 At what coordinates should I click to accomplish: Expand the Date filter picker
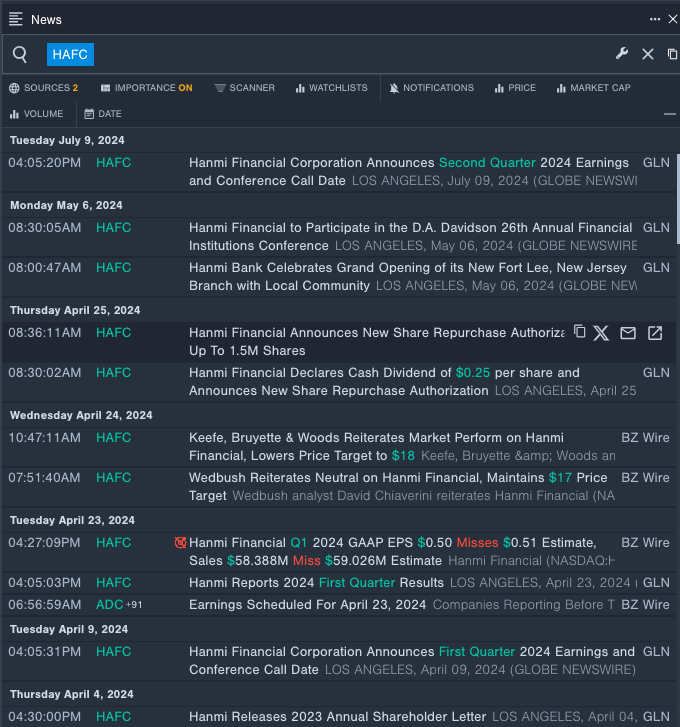tap(103, 114)
